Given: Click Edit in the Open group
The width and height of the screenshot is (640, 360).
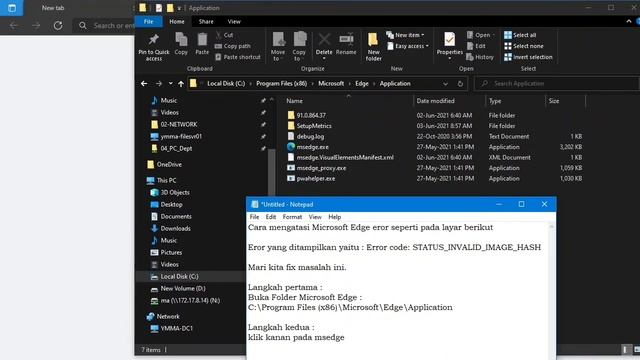Looking at the screenshot, I should (x=476, y=46).
